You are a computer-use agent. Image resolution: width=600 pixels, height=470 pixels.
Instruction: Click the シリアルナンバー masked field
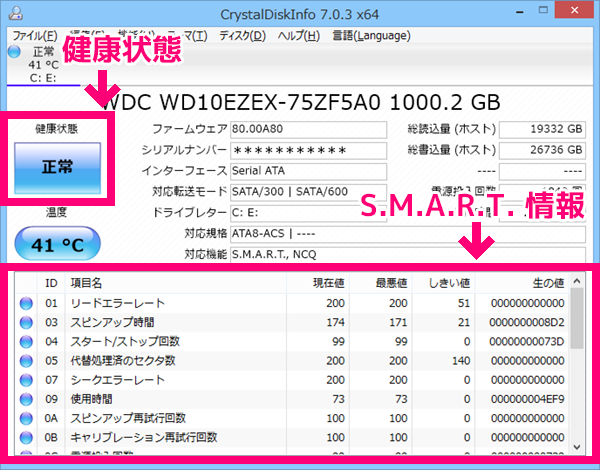tap(308, 150)
